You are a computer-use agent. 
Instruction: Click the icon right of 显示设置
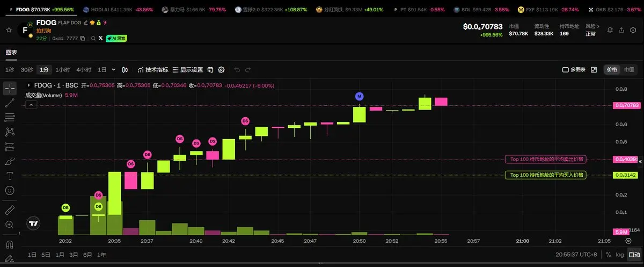pyautogui.click(x=210, y=70)
